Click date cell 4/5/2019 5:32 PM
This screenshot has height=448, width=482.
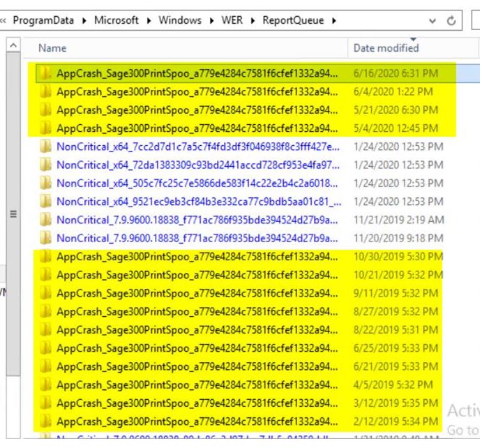tap(393, 384)
